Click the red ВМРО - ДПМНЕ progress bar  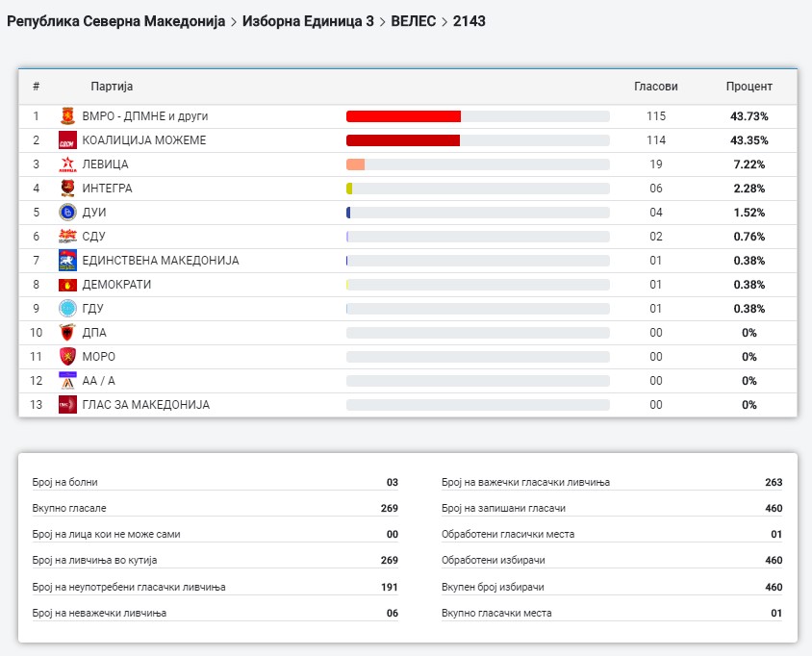pyautogui.click(x=403, y=116)
